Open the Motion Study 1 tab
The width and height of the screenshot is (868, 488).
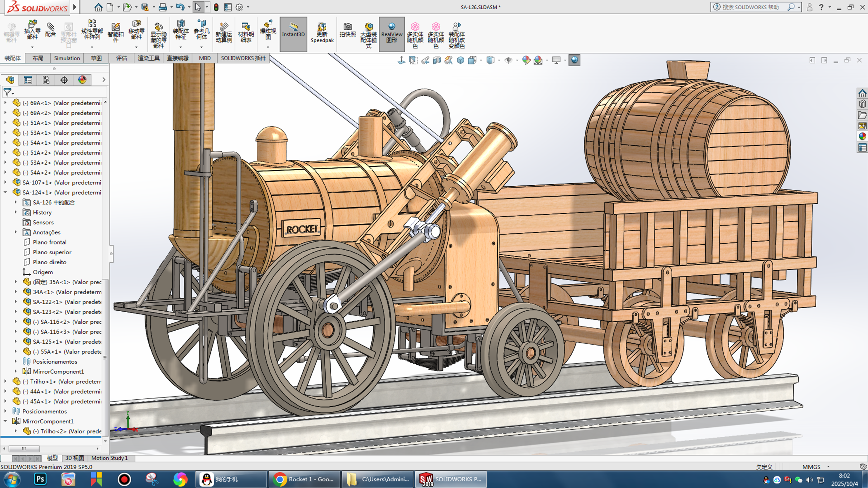tap(109, 458)
